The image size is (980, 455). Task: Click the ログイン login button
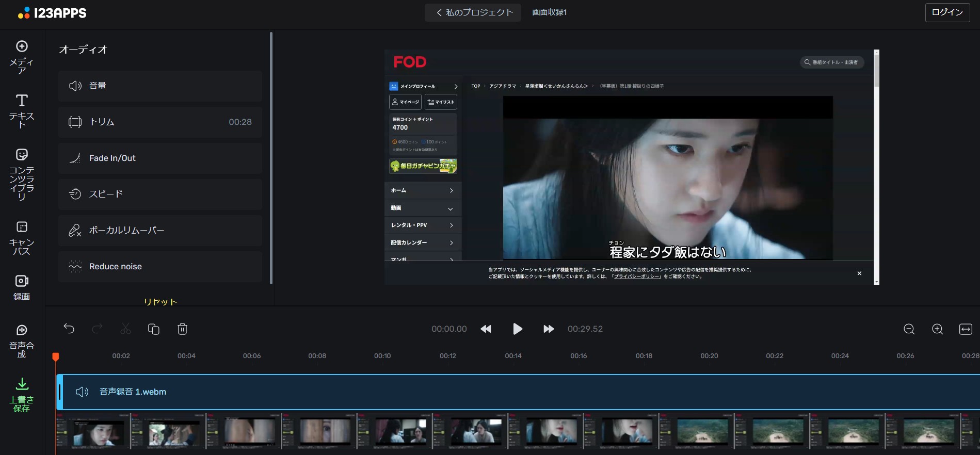click(x=947, y=12)
